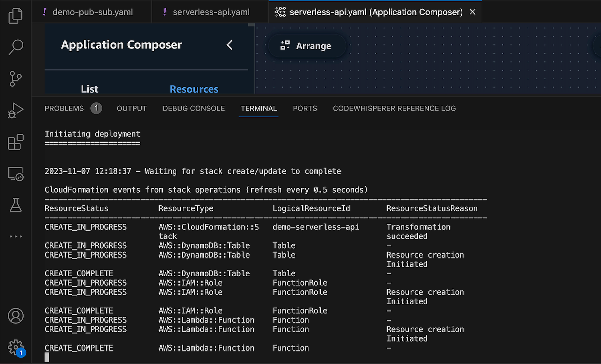601x364 pixels.
Task: Open the Source Control view
Action: coord(16,79)
